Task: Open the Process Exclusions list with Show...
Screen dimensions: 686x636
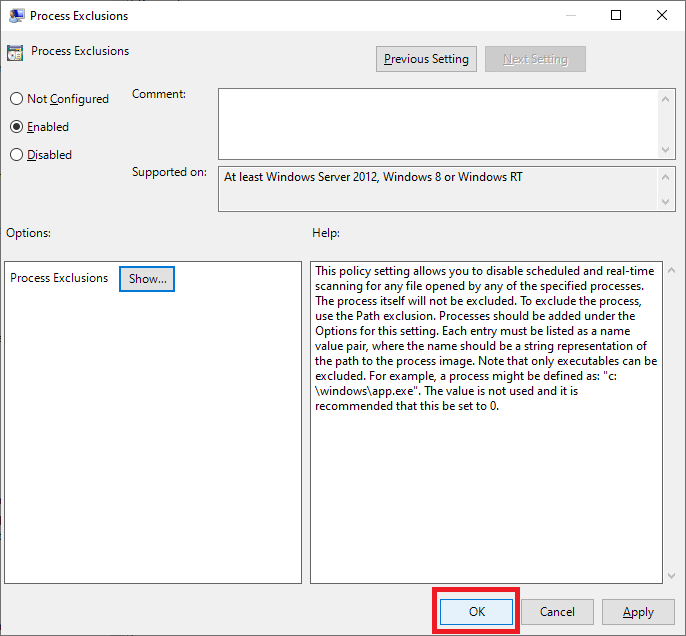Action: pos(147,279)
